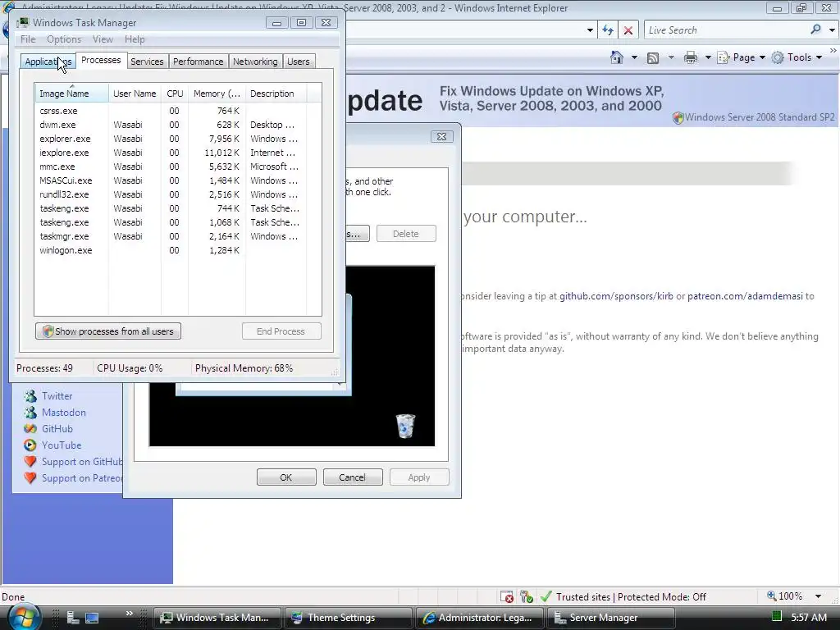Open the zoom level dropdown arrow
The image size is (840, 630).
click(818, 596)
